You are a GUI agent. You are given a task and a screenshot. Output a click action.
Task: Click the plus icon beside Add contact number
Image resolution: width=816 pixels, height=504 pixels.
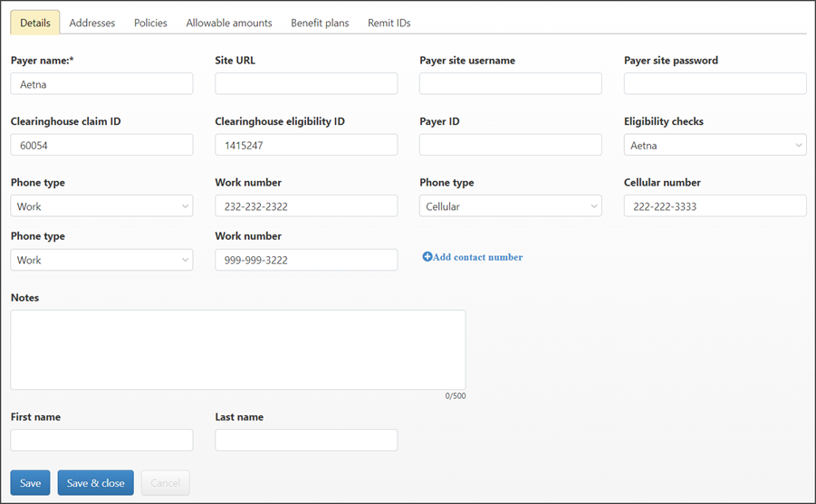427,257
